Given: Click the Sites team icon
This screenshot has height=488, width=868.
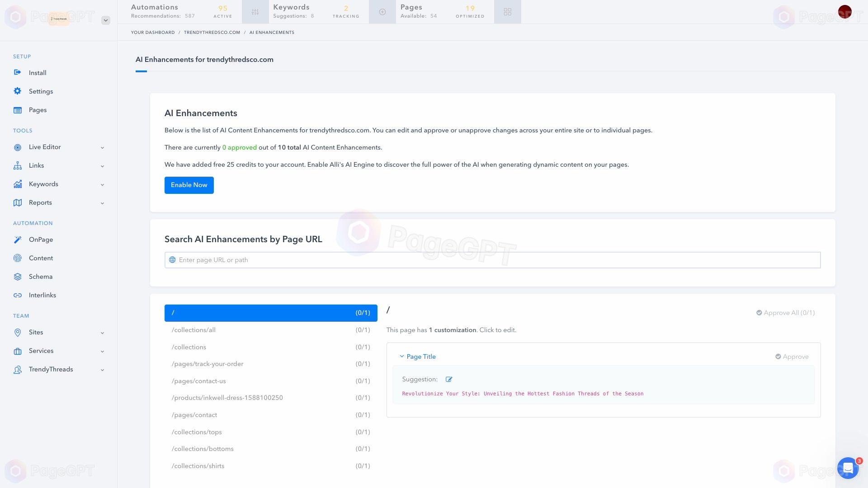Looking at the screenshot, I should point(17,332).
